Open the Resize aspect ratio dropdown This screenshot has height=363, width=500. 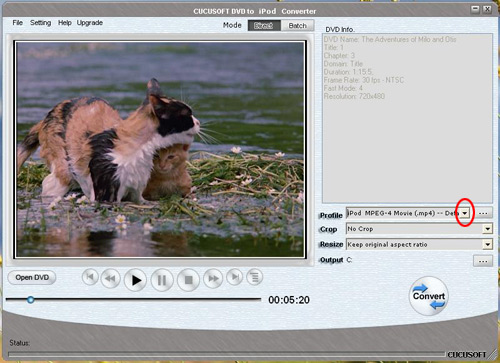click(x=488, y=244)
